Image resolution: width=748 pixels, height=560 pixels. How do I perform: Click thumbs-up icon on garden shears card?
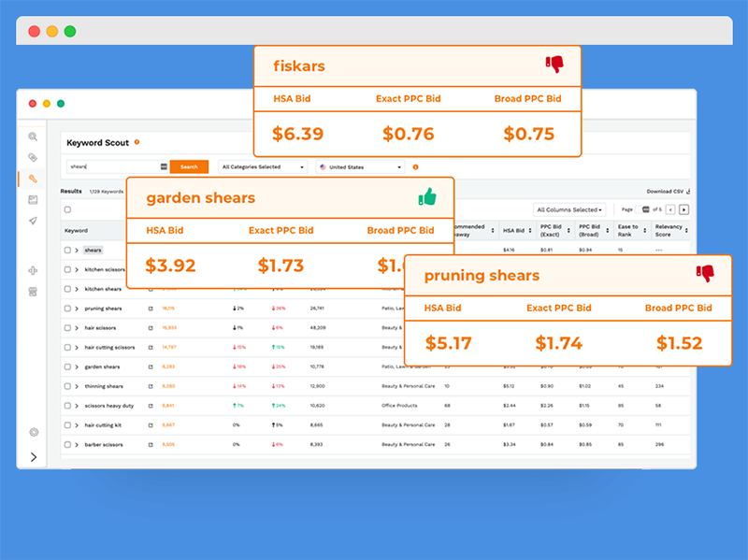427,196
